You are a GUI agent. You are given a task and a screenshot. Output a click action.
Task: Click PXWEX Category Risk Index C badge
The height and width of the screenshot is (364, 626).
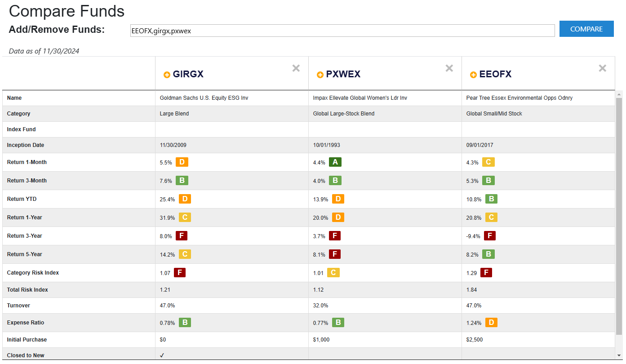pyautogui.click(x=333, y=273)
